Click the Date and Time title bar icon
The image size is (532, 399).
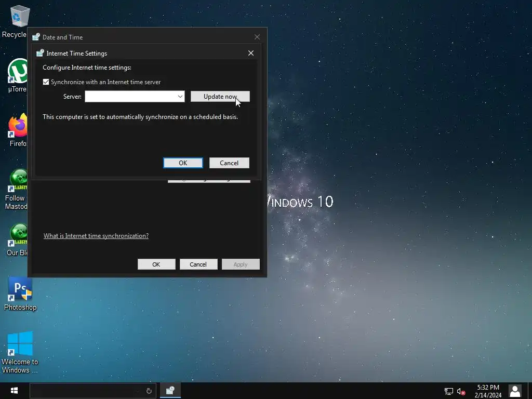coord(36,37)
